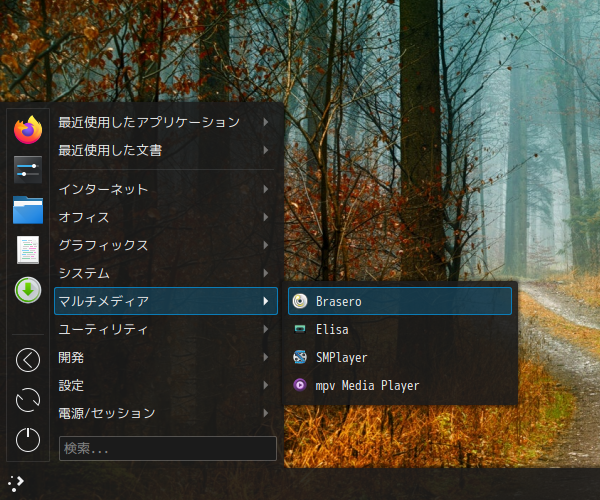Open the 開発 category
The width and height of the screenshot is (600, 500).
166,357
